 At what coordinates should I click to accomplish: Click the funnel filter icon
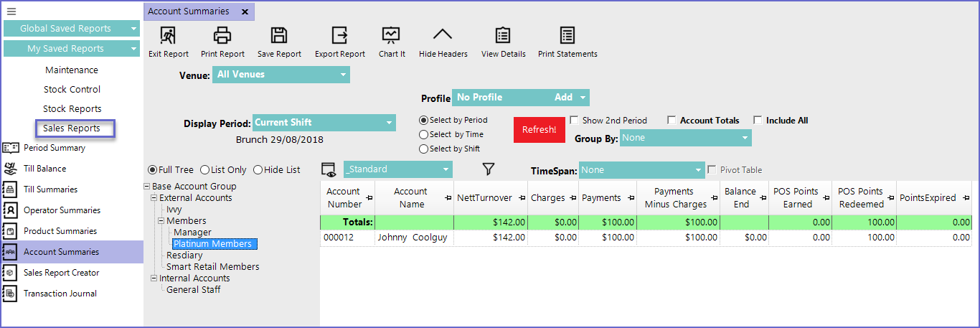point(489,169)
